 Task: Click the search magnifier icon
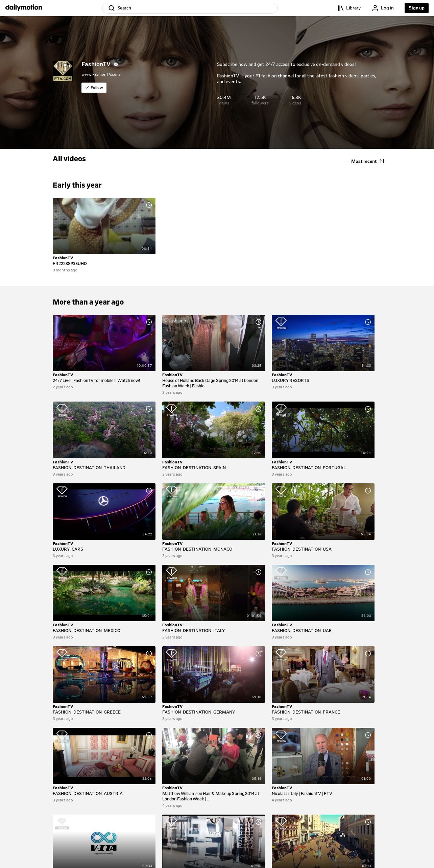click(111, 8)
